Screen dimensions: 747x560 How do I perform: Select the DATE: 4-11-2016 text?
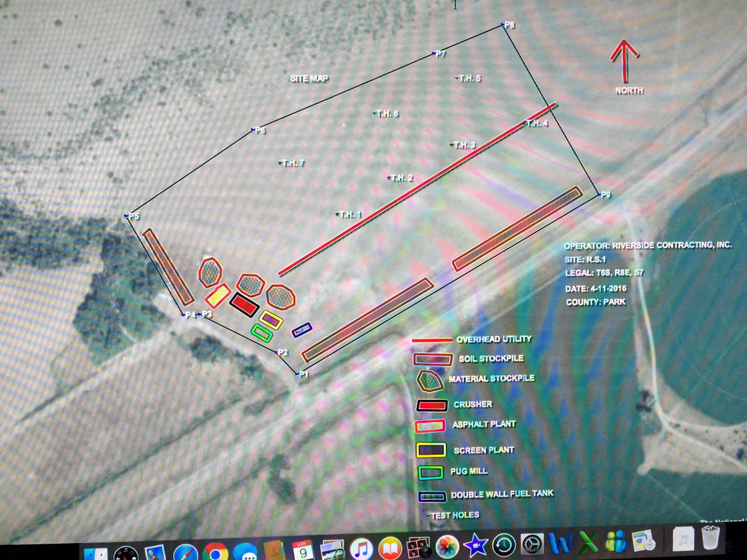[596, 289]
